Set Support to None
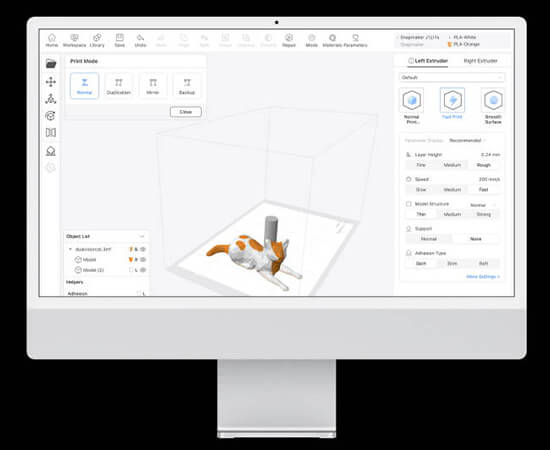Screen dimensions: 550x450 pos(476,239)
